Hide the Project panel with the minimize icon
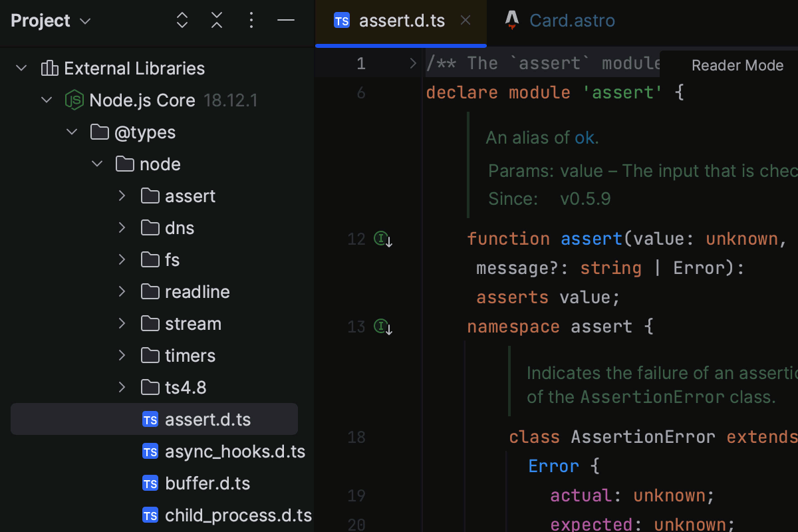 point(286,21)
